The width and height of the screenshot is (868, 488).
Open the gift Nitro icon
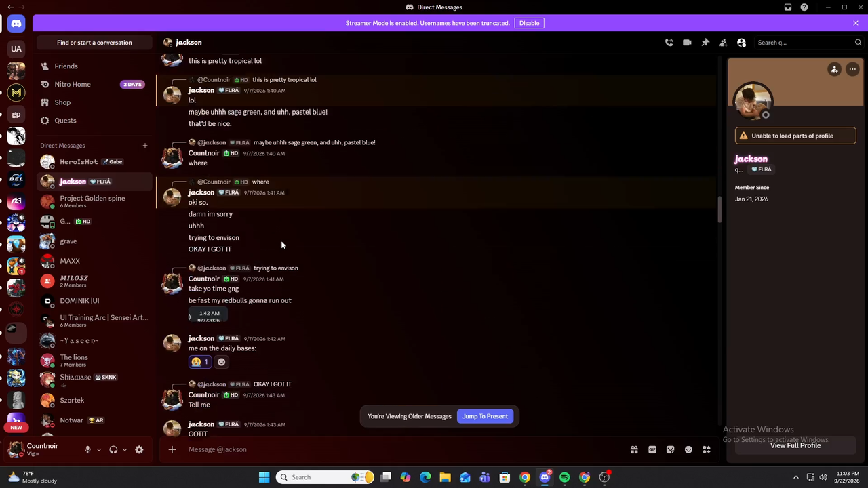(x=634, y=449)
